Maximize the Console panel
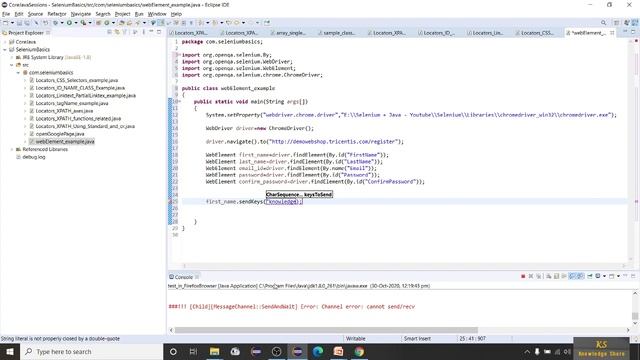This screenshot has height=360, width=640. click(633, 276)
